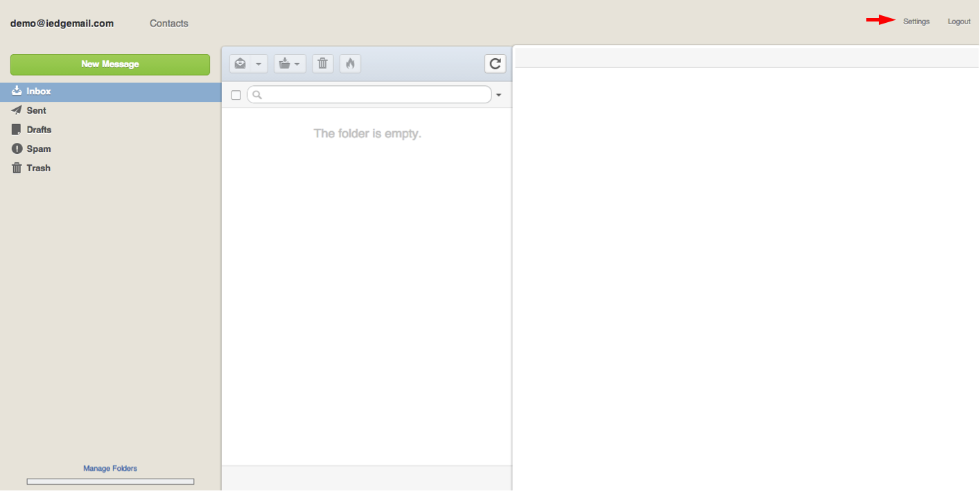Viewport: 980px width, 491px height.
Task: Click the Logout link
Action: point(959,21)
